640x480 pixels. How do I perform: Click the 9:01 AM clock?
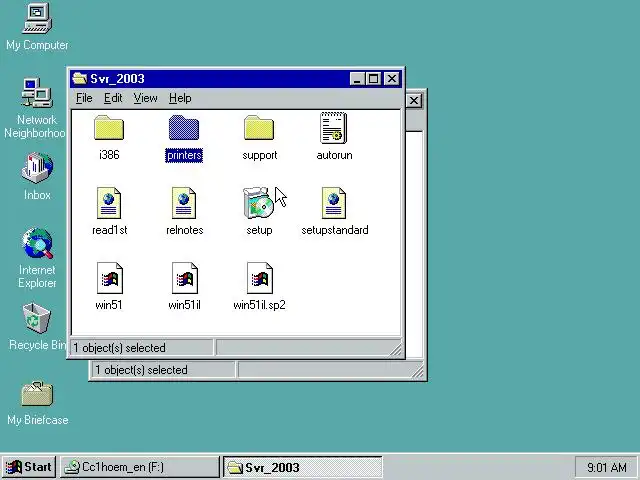coord(607,467)
